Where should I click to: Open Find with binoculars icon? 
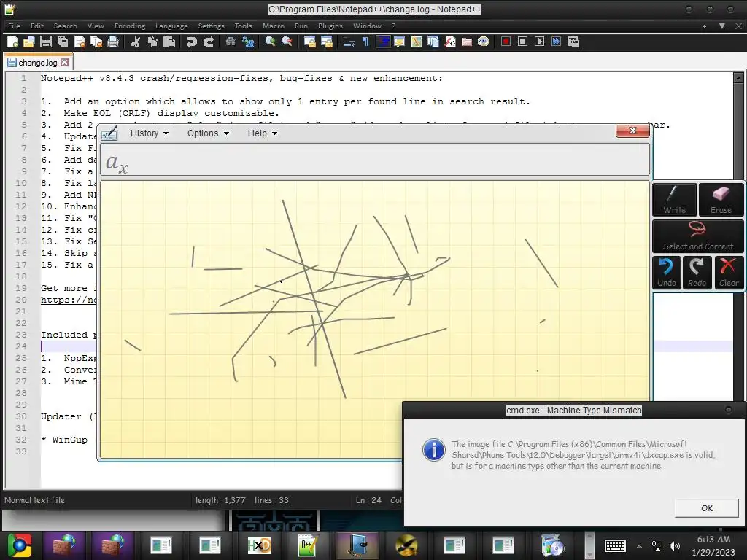pos(231,42)
